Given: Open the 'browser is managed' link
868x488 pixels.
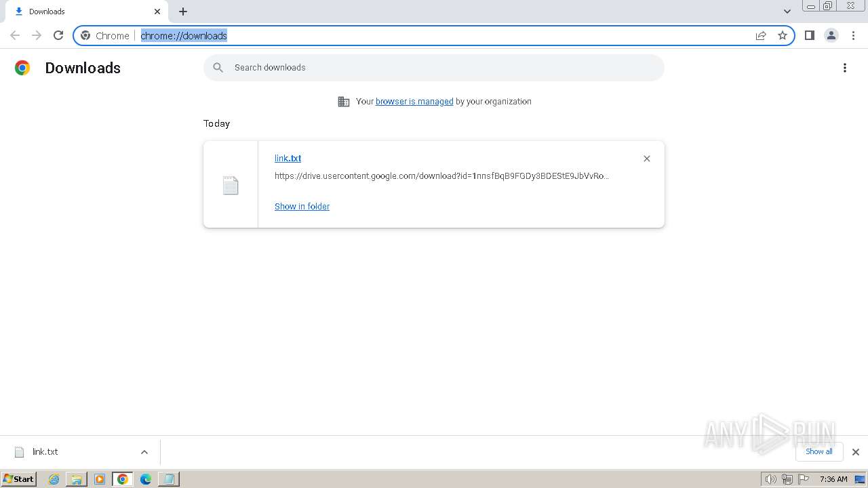Looking at the screenshot, I should click(x=414, y=102).
